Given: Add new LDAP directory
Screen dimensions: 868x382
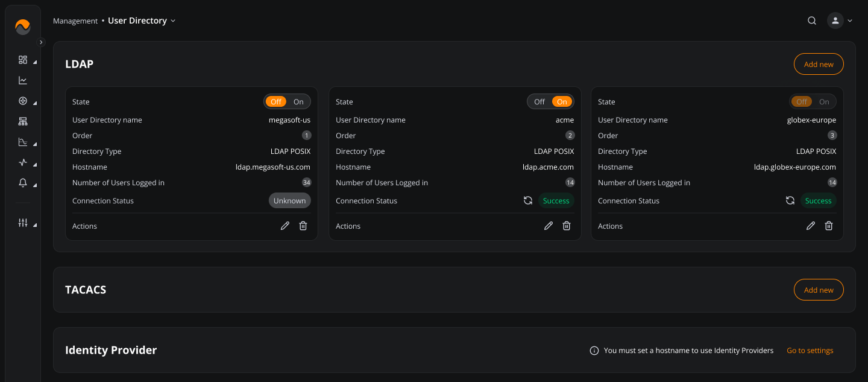Looking at the screenshot, I should [x=819, y=65].
